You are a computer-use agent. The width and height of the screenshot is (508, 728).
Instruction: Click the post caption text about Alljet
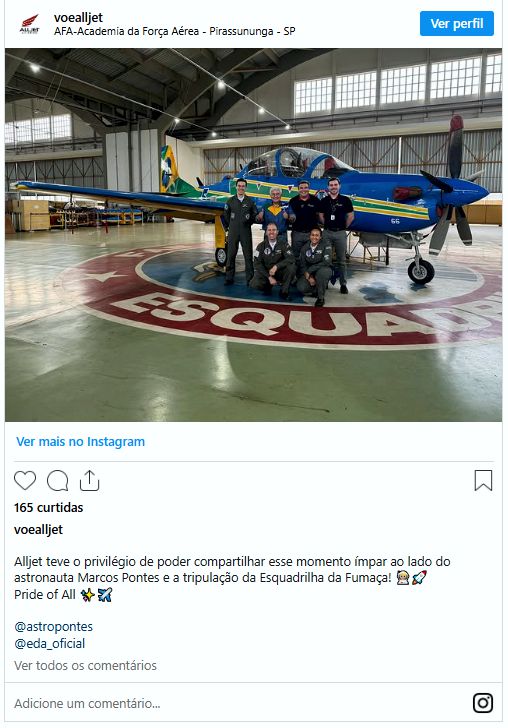tap(232, 578)
